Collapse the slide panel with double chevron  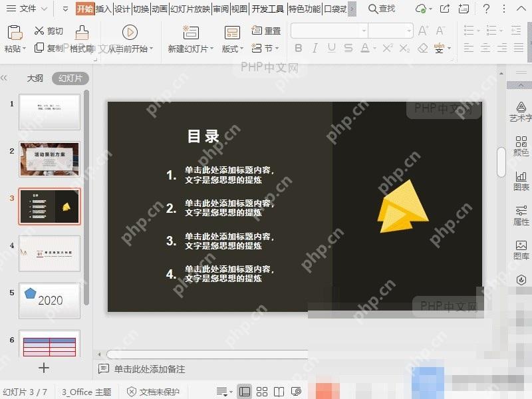[x=4, y=78]
